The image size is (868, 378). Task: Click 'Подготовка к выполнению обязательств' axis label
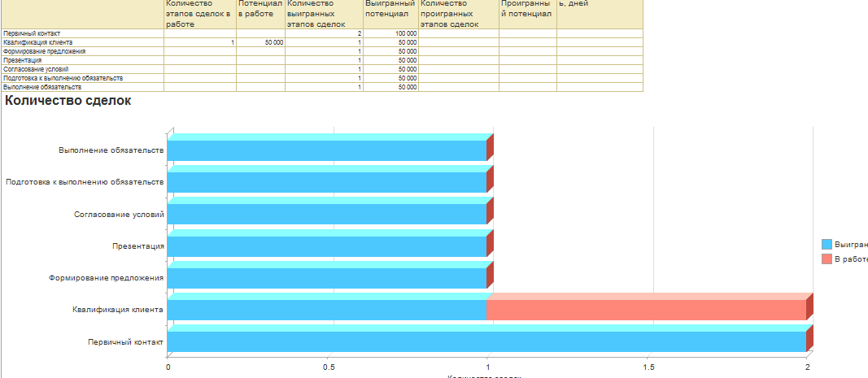click(85, 182)
